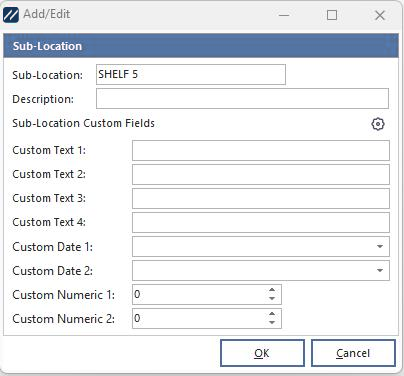
Task: Click the Description label
Action: click(43, 99)
